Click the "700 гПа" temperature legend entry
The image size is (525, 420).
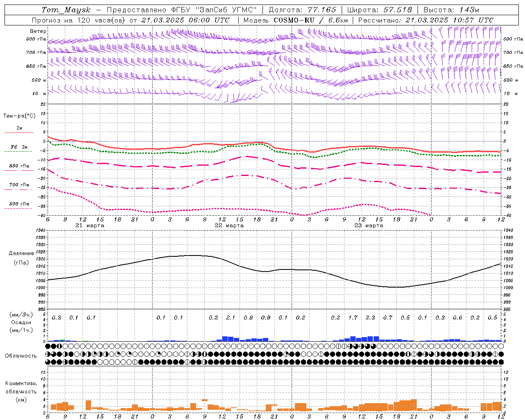(19, 185)
